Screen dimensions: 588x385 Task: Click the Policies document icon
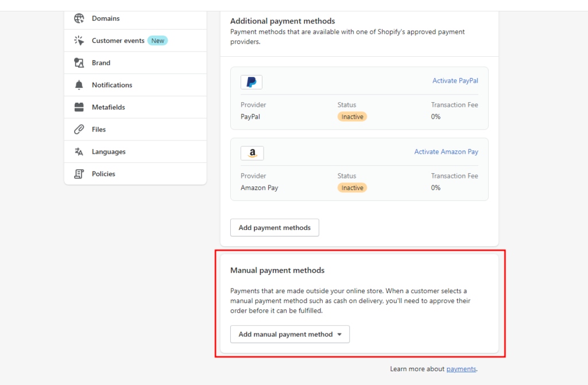click(x=79, y=174)
